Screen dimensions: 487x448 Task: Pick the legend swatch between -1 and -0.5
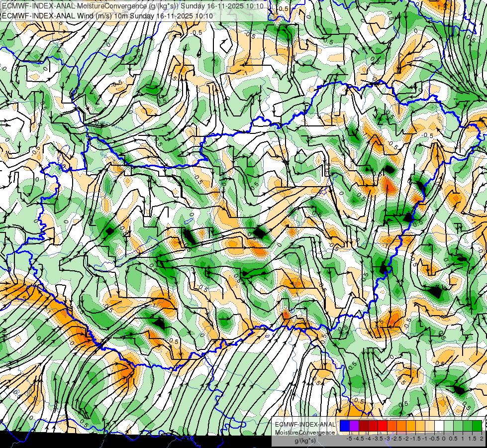[430, 426]
